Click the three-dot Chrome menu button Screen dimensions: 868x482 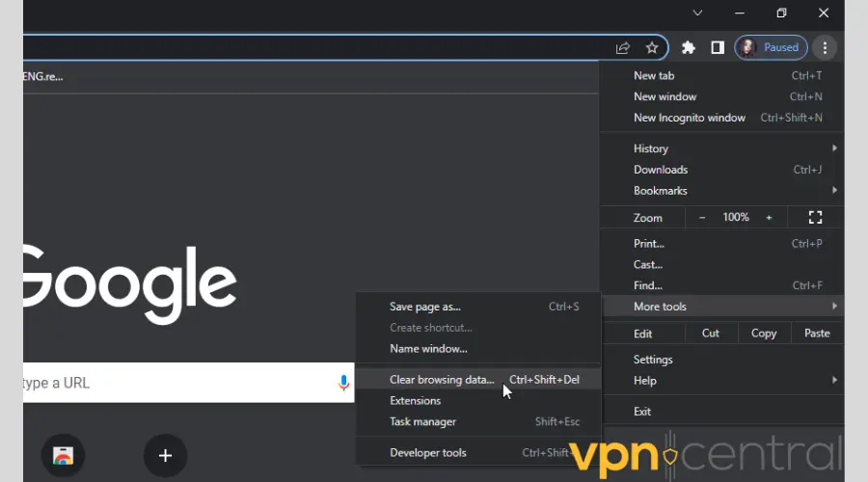(825, 47)
